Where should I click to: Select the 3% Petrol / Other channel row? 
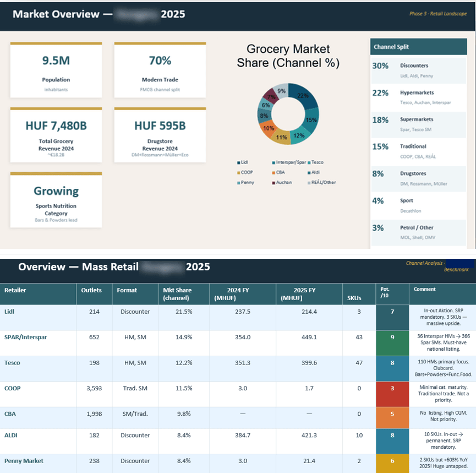point(419,233)
